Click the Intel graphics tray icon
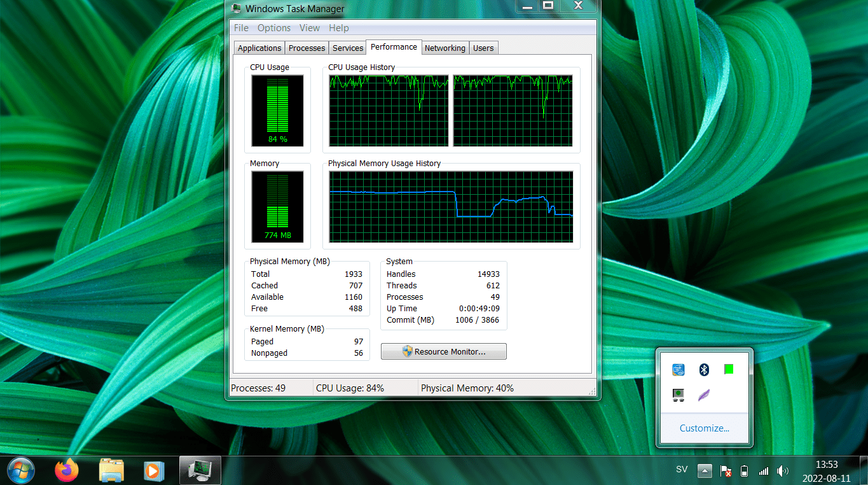Image resolution: width=868 pixels, height=485 pixels. click(679, 370)
